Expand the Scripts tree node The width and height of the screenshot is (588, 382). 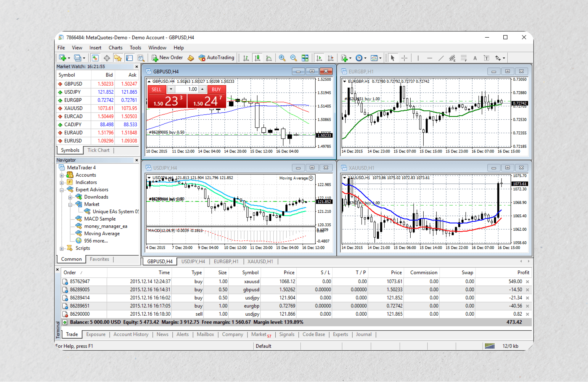coord(62,248)
